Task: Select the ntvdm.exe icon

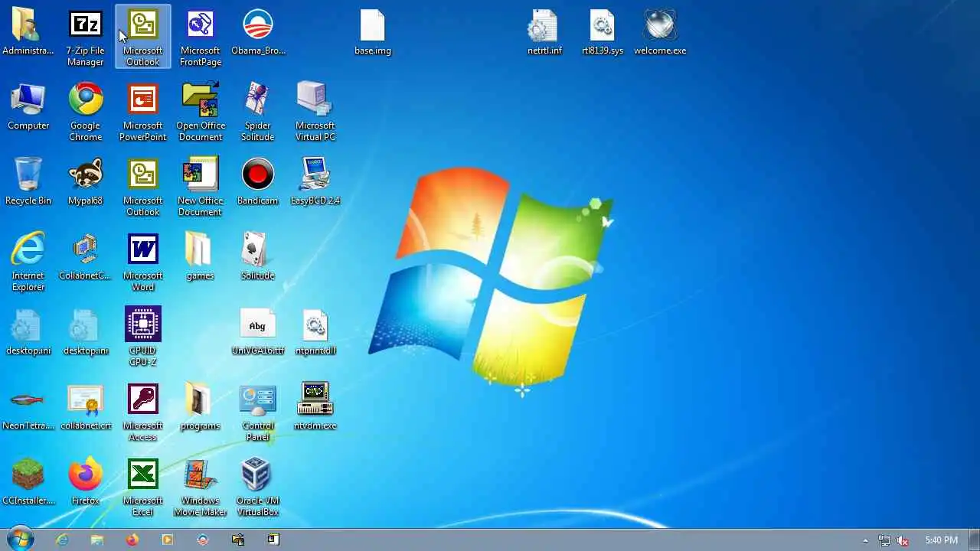Action: coord(315,407)
